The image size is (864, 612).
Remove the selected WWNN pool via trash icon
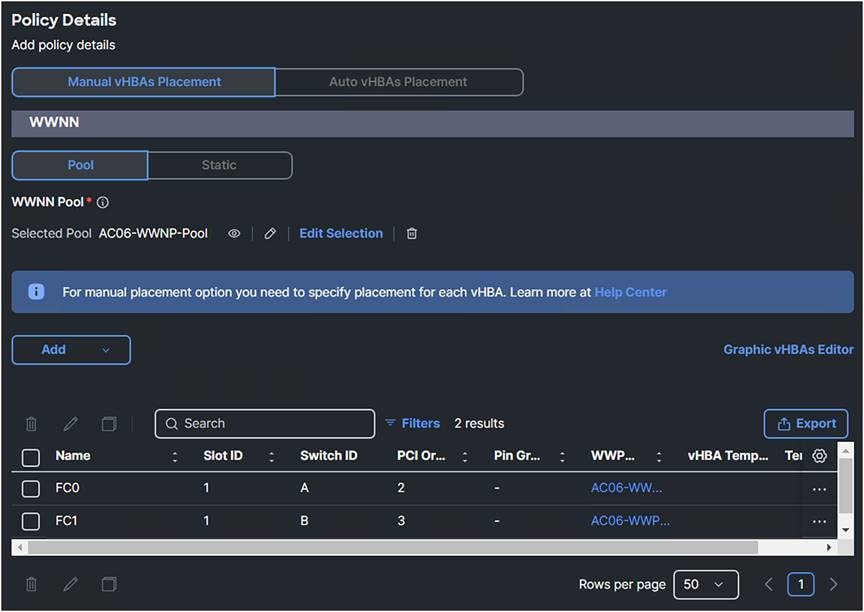click(412, 234)
